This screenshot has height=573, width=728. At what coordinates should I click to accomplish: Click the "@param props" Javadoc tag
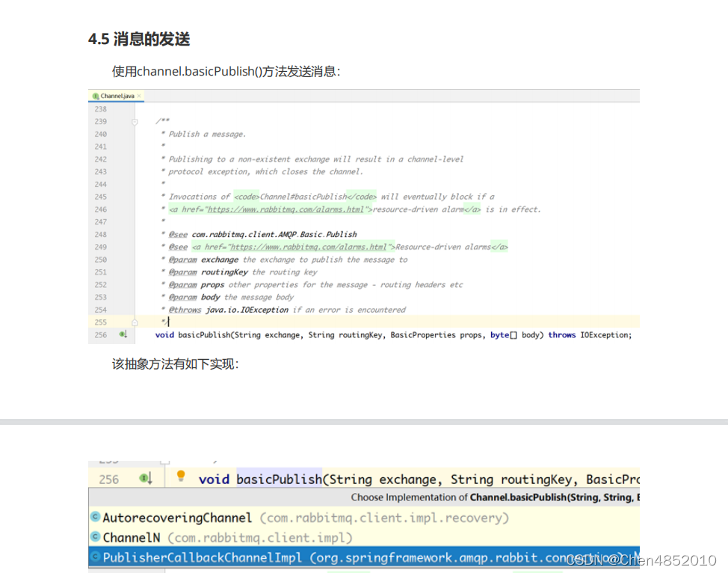coord(197,285)
